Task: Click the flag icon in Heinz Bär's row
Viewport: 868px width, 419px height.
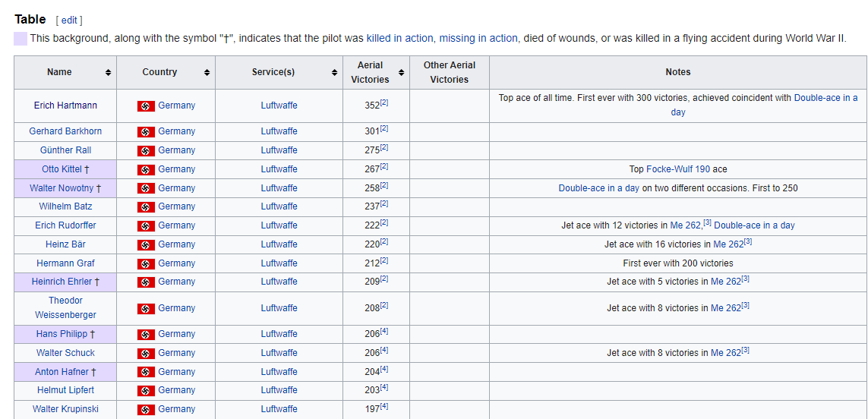Action: (146, 244)
